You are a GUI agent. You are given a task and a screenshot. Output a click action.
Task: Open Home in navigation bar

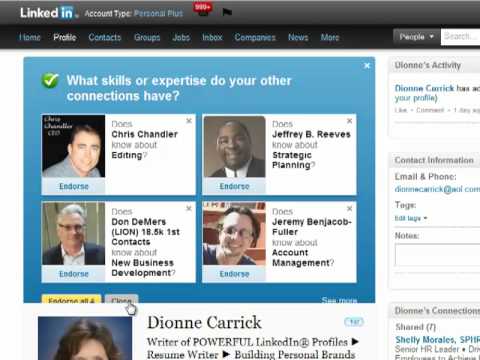30,37
